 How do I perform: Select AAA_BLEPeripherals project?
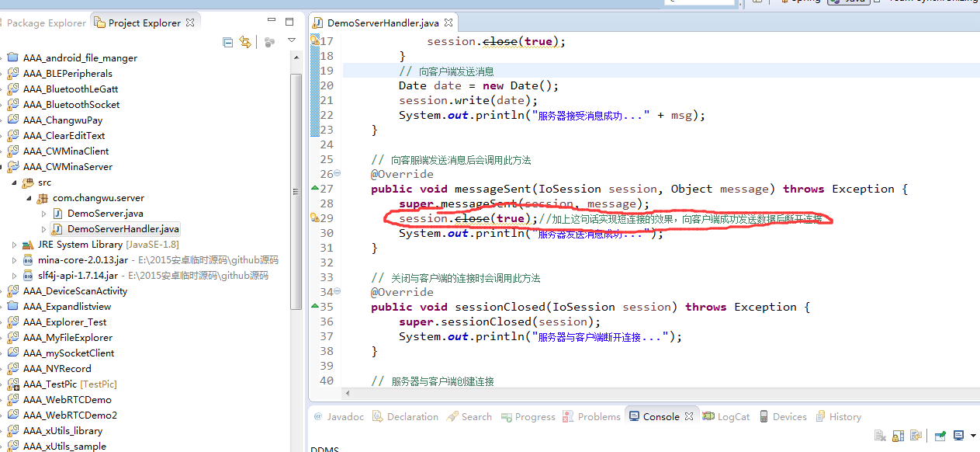[68, 73]
